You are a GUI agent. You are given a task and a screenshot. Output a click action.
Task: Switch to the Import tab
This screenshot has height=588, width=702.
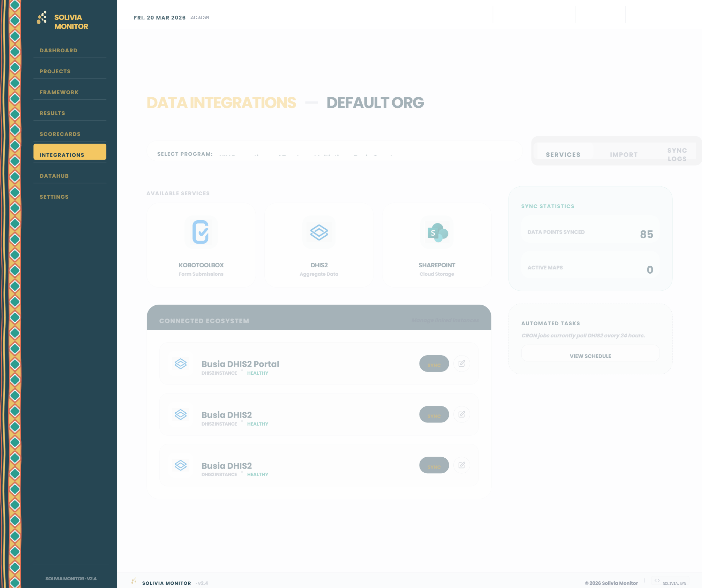(x=624, y=154)
